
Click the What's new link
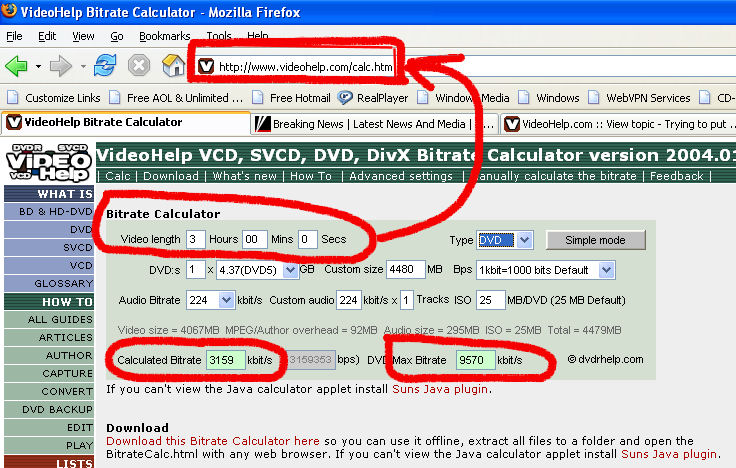(244, 176)
